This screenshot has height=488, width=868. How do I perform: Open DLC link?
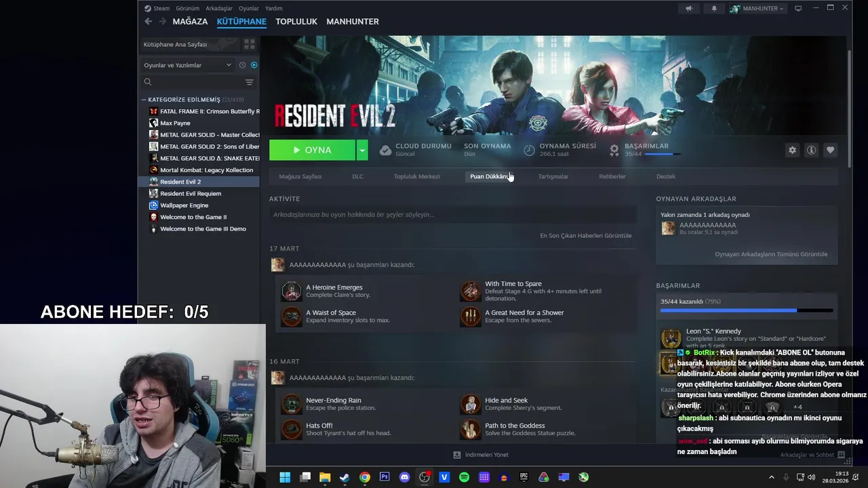(357, 176)
